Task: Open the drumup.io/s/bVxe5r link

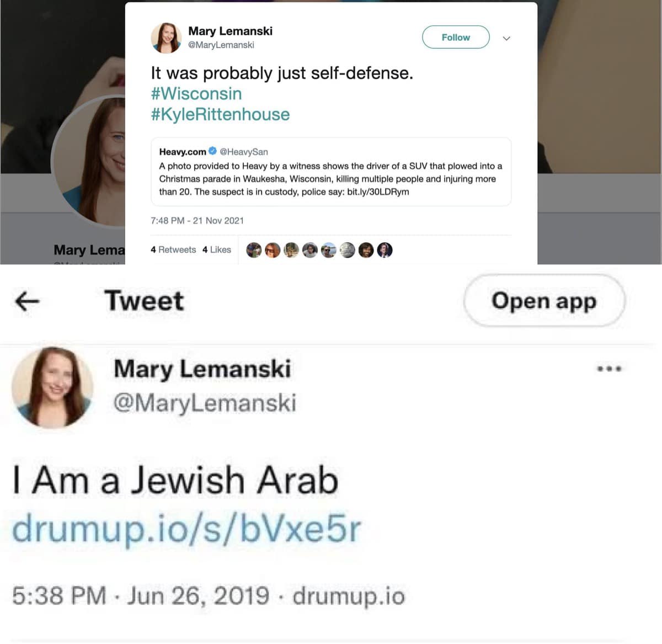Action: tap(186, 529)
